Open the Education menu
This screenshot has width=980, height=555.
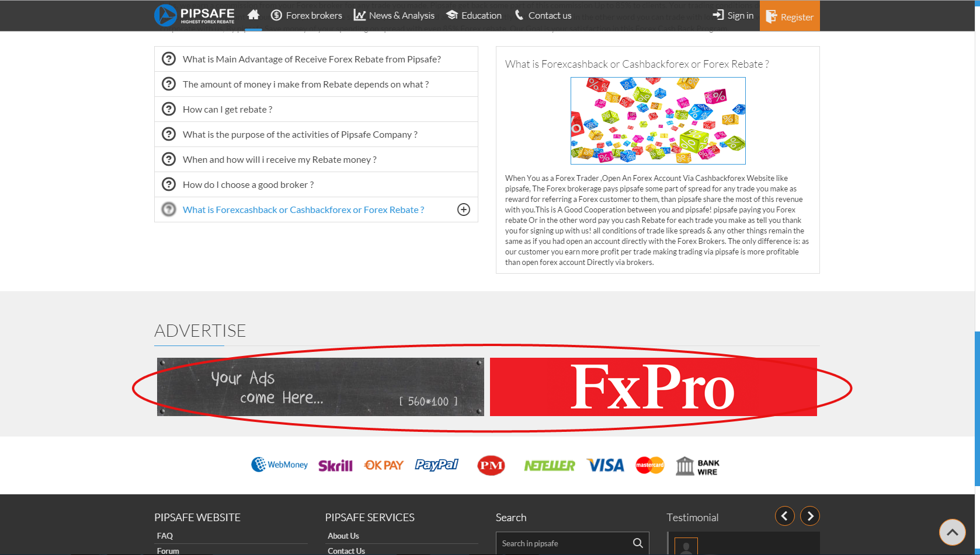pos(474,15)
